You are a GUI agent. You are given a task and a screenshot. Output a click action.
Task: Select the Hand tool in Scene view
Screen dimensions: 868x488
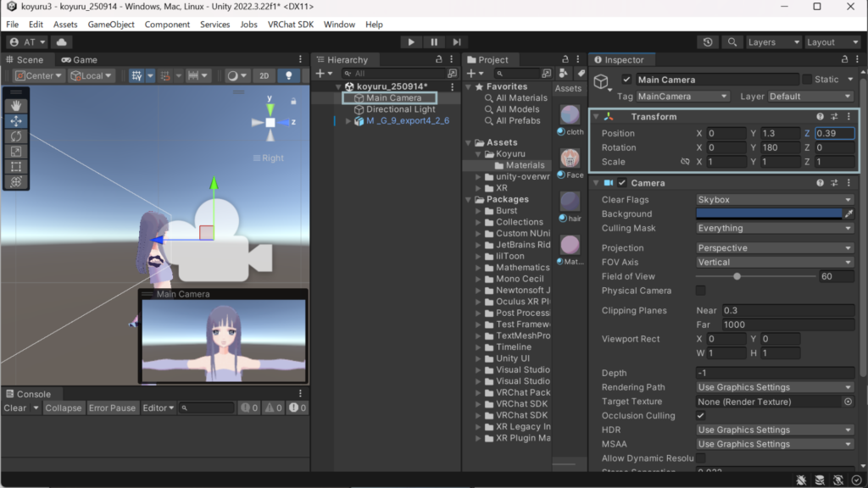17,106
